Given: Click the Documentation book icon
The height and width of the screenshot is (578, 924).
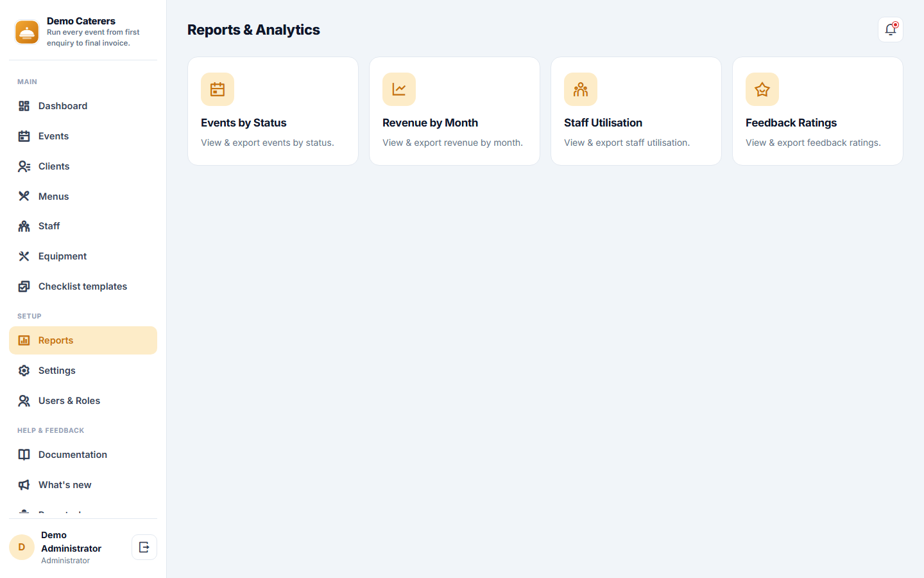Looking at the screenshot, I should pos(24,455).
